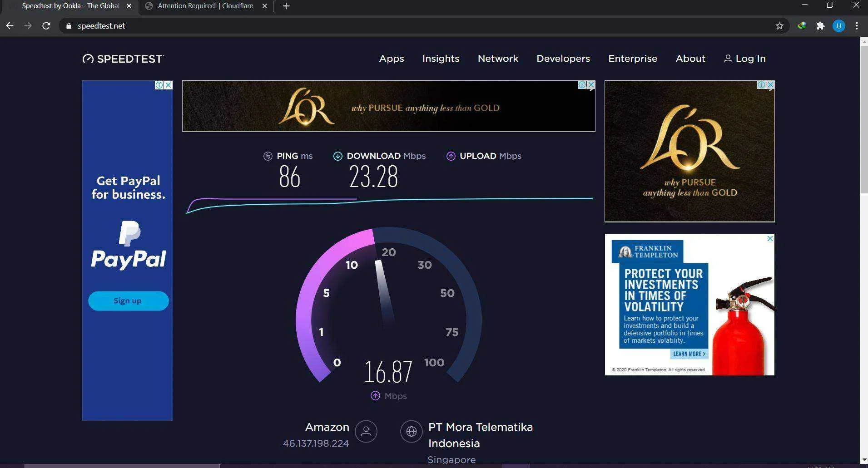Screen dimensions: 868x468
Task: Open the Network menu item
Action: (x=498, y=59)
